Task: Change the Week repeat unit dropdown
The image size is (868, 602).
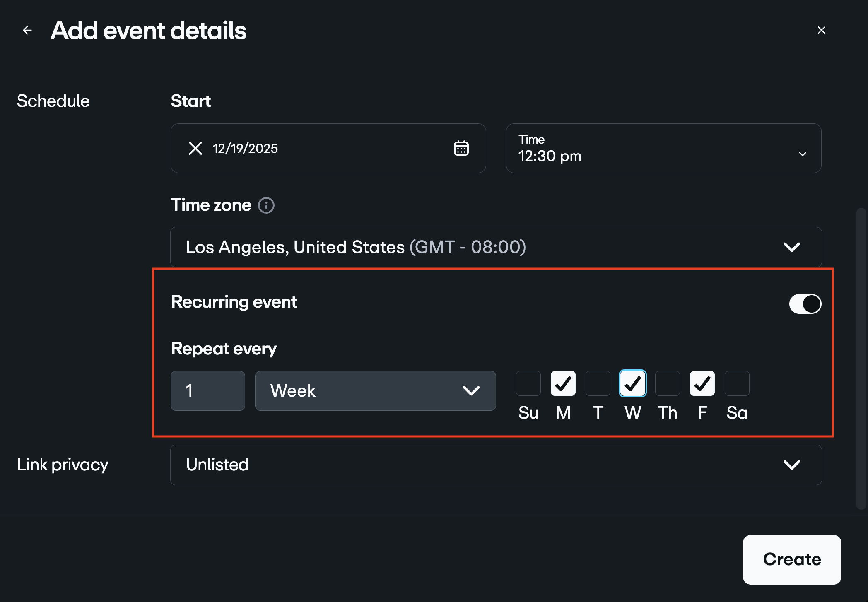Action: [375, 390]
